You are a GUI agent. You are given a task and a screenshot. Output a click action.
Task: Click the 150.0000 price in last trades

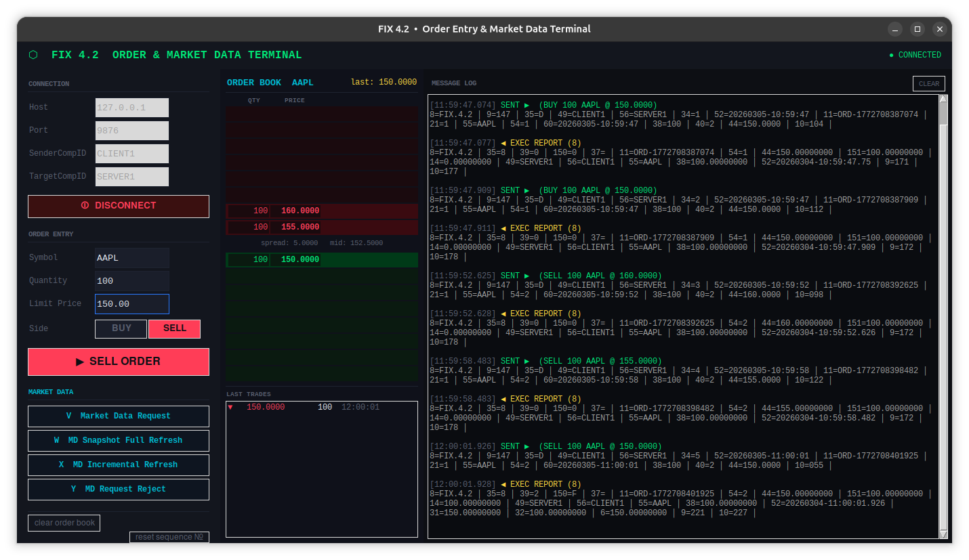[x=266, y=408]
